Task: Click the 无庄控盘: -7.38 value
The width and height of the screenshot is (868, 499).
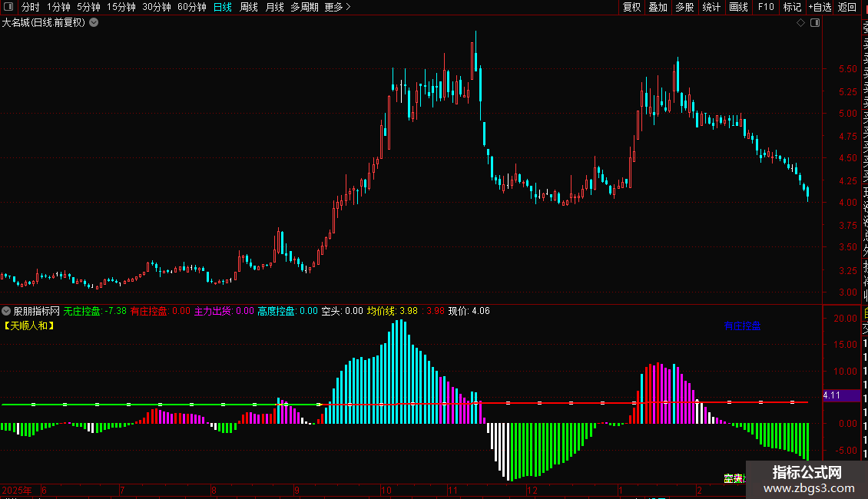Action: tap(94, 311)
